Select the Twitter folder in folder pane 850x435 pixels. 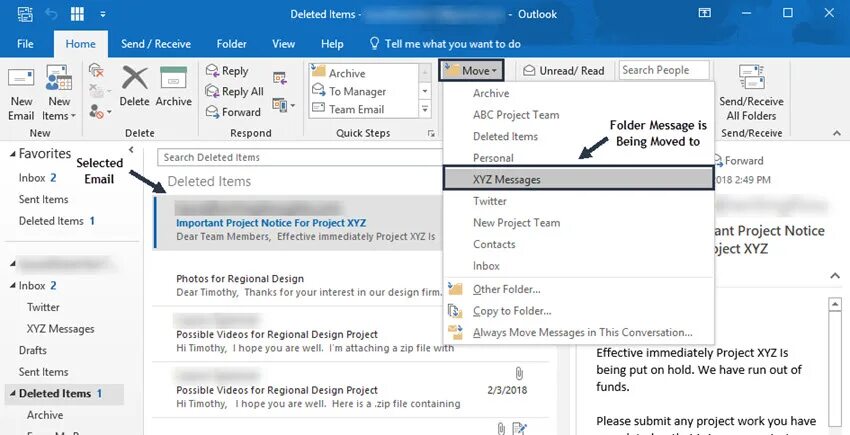point(43,307)
